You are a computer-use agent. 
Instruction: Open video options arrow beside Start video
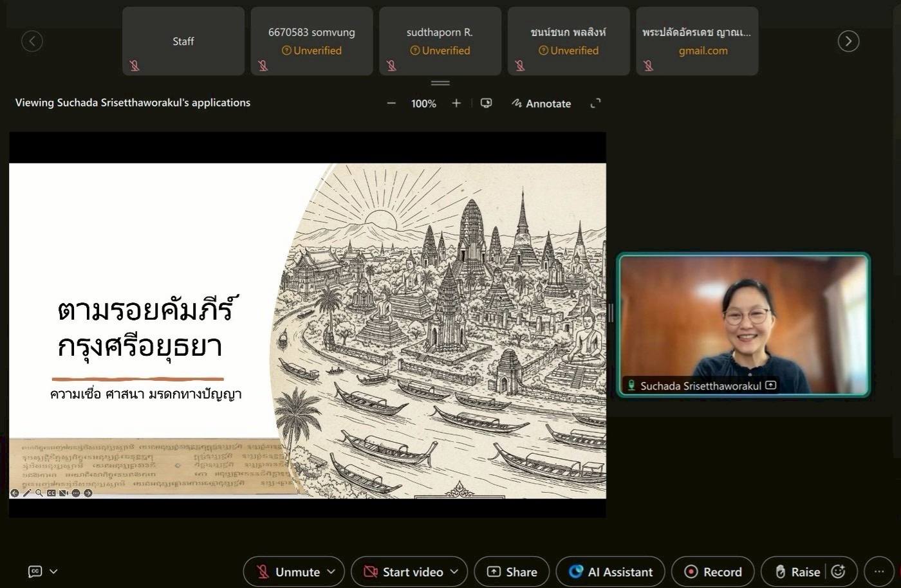(x=454, y=571)
